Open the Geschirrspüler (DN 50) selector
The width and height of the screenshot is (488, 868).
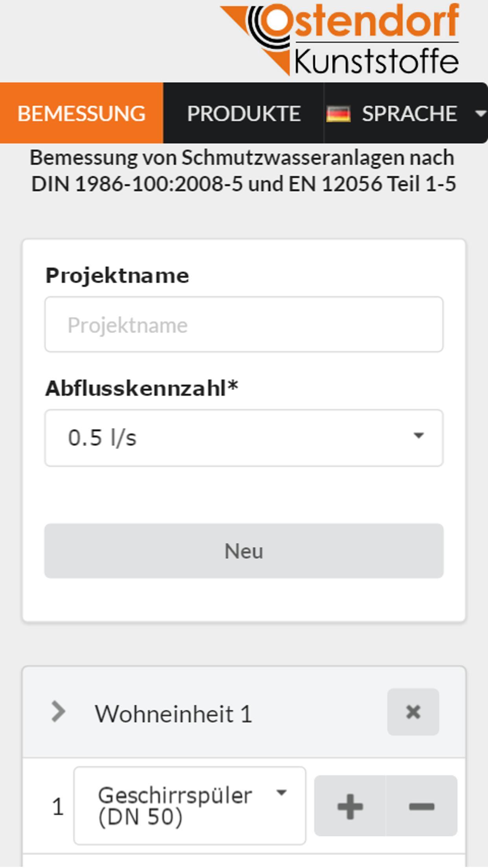click(x=190, y=805)
